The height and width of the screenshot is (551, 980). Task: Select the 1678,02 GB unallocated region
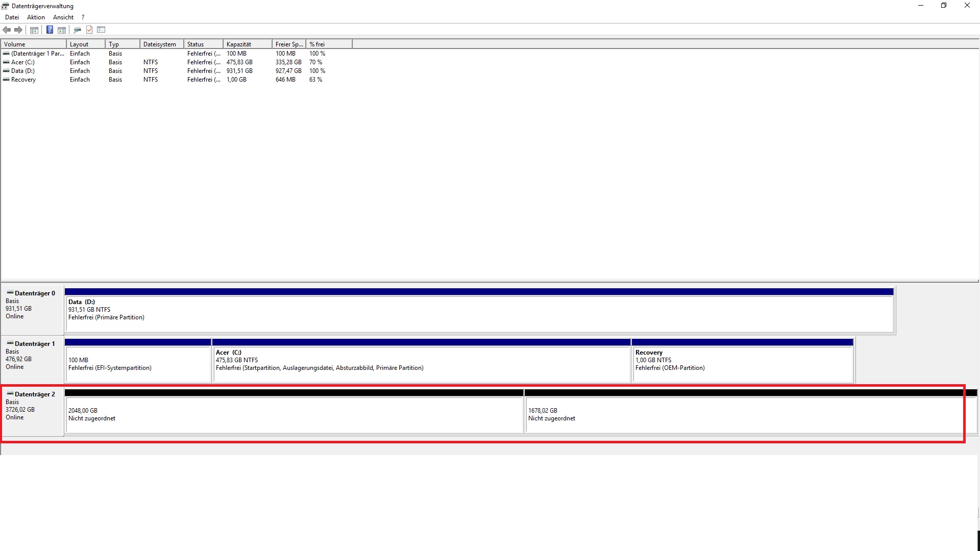pyautogui.click(x=743, y=414)
